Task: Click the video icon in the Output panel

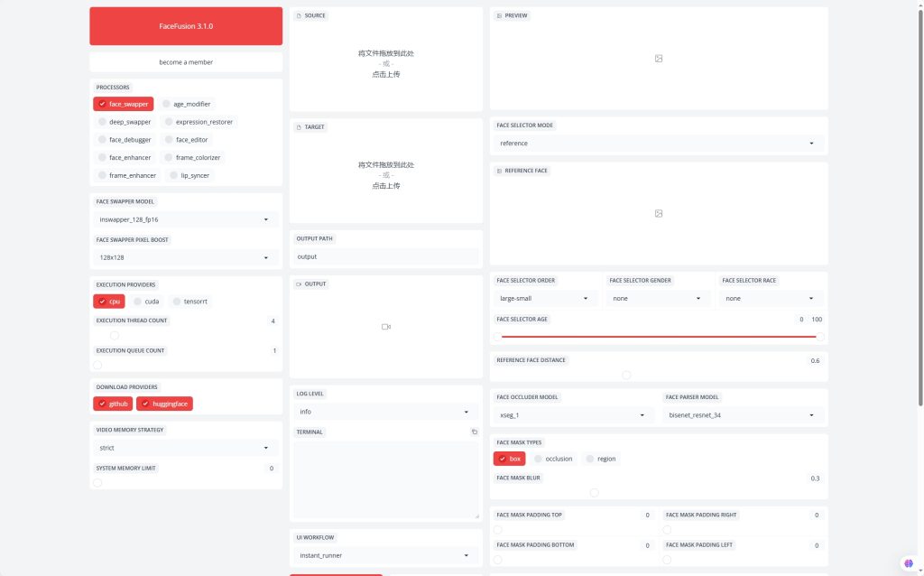Action: tap(386, 327)
